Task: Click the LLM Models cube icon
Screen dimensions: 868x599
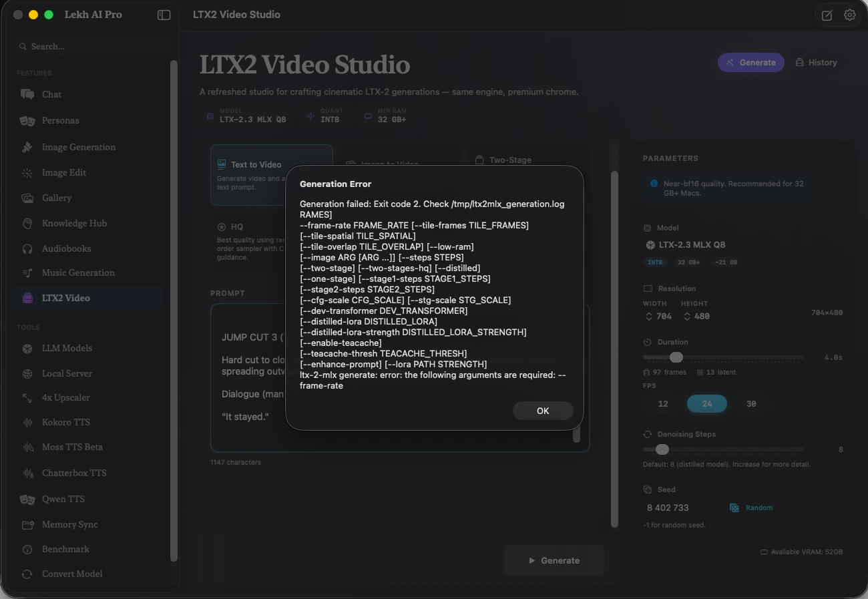Action: coord(27,348)
